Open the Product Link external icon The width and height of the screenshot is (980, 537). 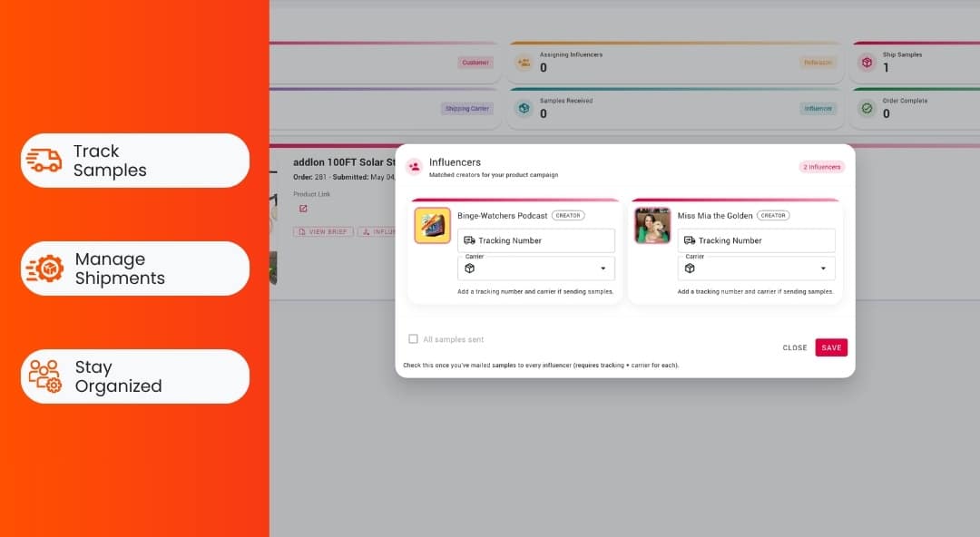coord(303,208)
